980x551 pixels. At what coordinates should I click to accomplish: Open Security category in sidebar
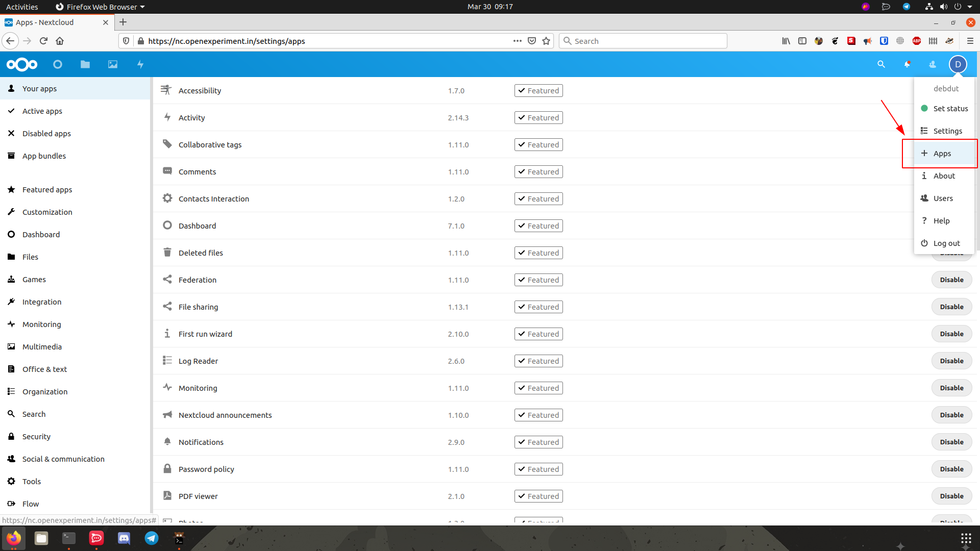[75, 436]
